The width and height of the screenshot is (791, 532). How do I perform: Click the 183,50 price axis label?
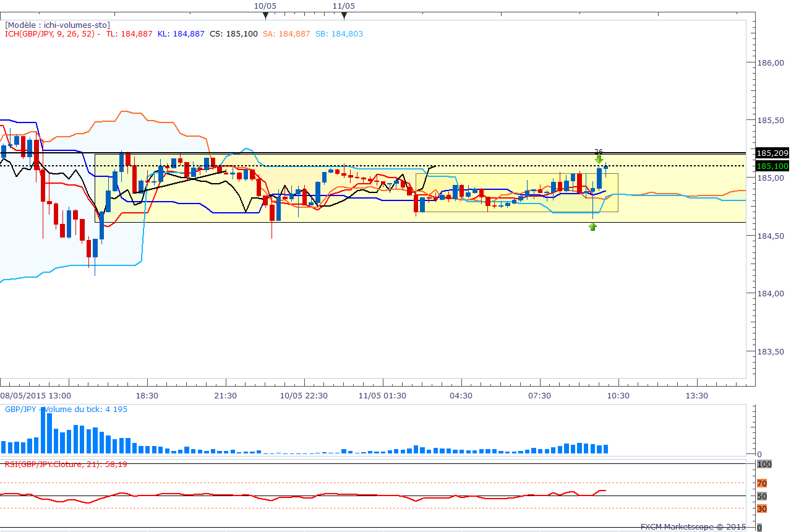click(x=771, y=351)
